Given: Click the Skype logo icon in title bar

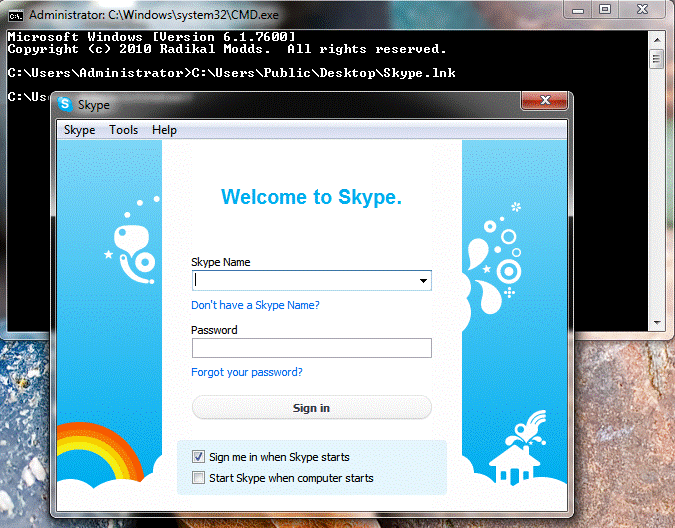Looking at the screenshot, I should click(x=66, y=104).
